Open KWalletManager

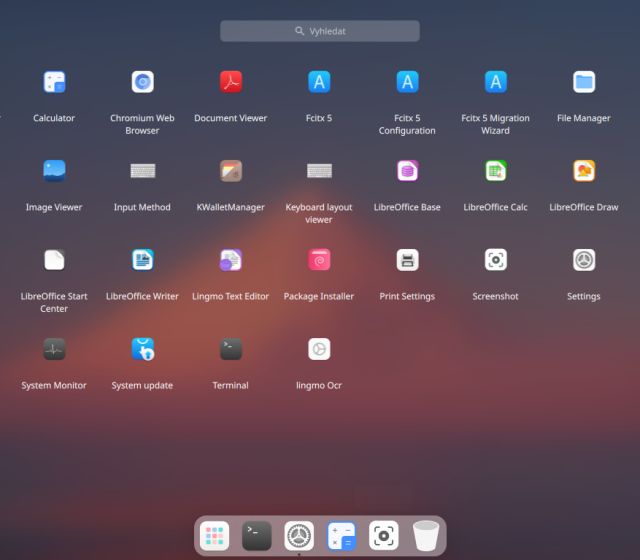[231, 171]
